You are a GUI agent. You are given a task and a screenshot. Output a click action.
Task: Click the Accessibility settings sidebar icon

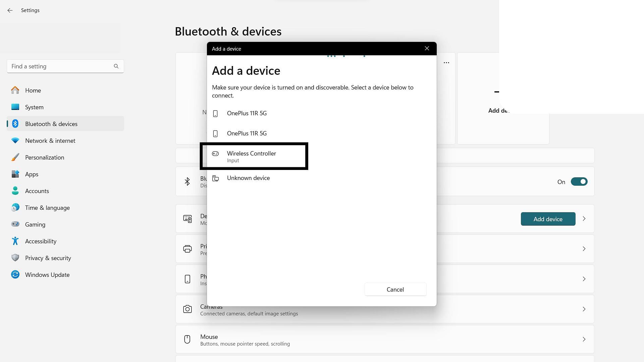[15, 240]
